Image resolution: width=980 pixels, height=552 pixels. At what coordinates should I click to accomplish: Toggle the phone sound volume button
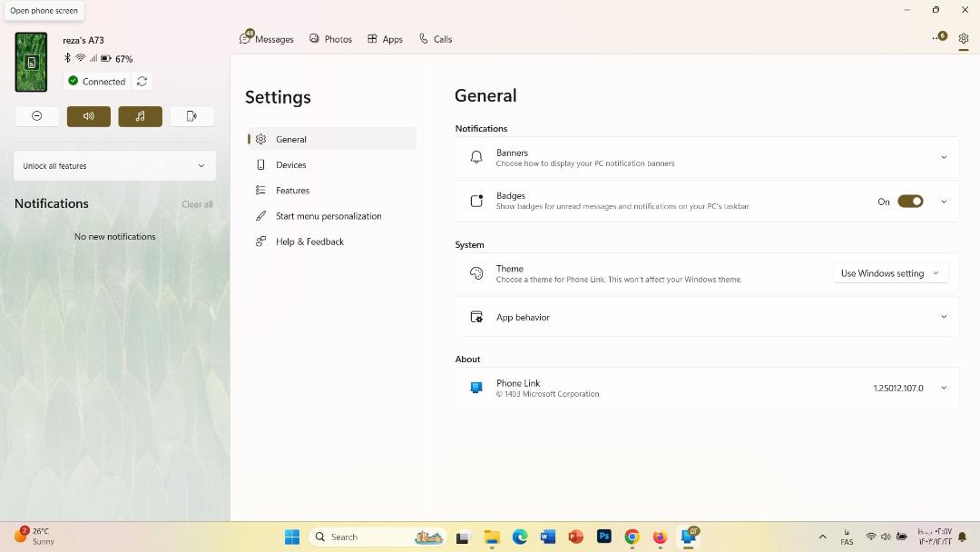tap(89, 116)
